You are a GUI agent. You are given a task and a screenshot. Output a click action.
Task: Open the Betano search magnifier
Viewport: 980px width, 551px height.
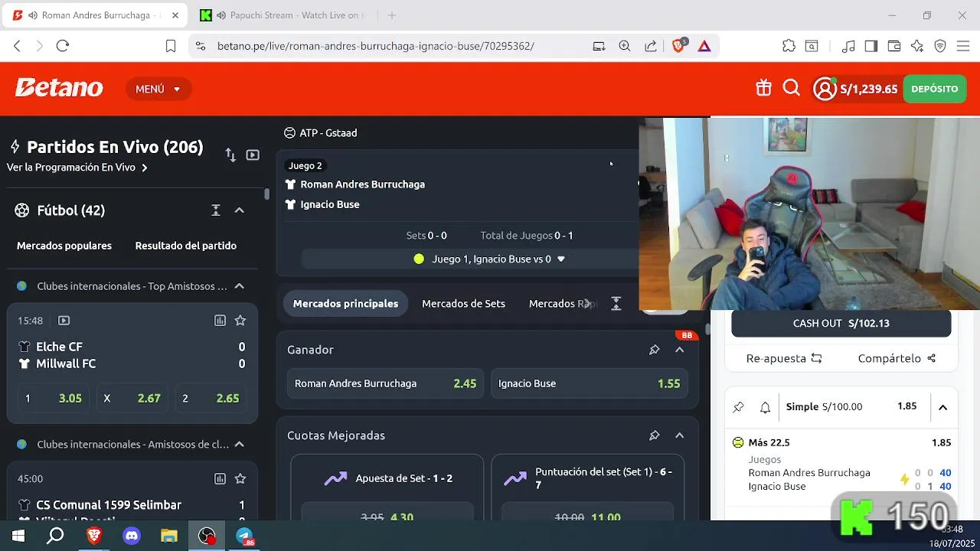[792, 89]
